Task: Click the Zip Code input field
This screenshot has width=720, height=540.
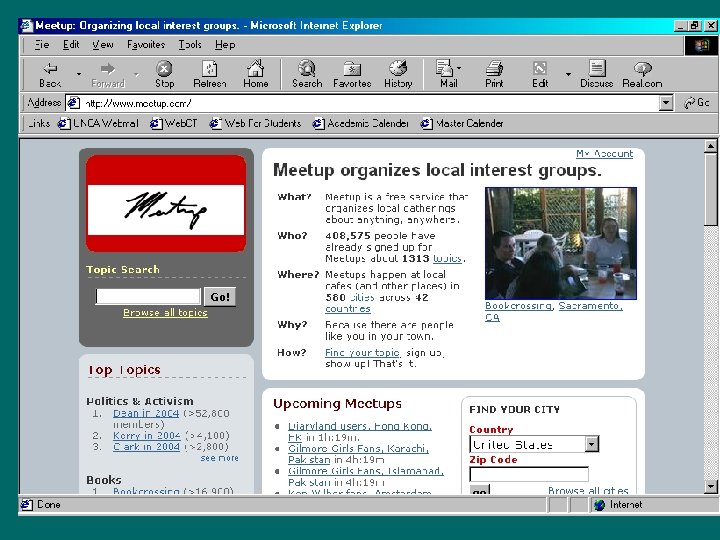Action: [529, 474]
